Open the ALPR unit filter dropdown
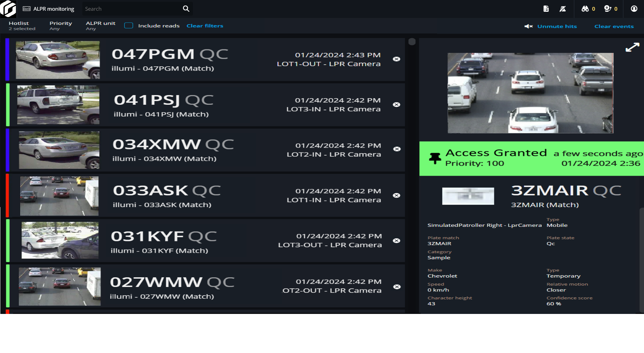Screen dimensions: 644x353 [100, 26]
